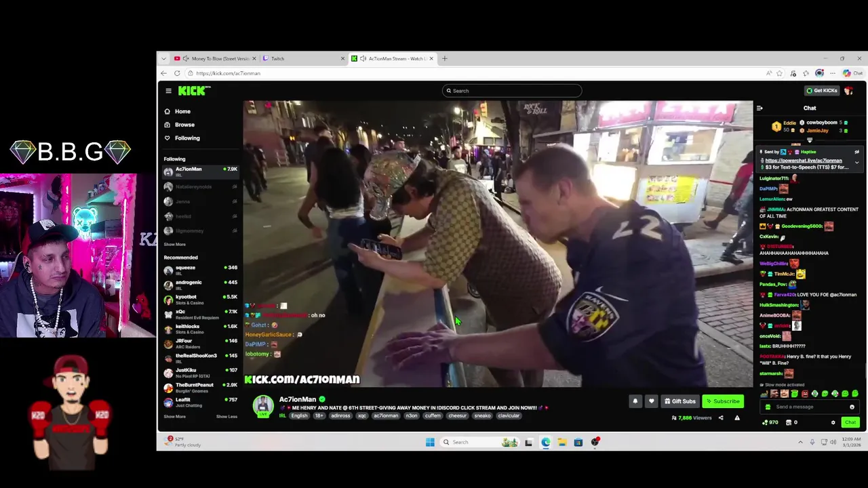Open TheBurntPeanut recommended channel
Screen dimensions: 868x488
(200, 388)
